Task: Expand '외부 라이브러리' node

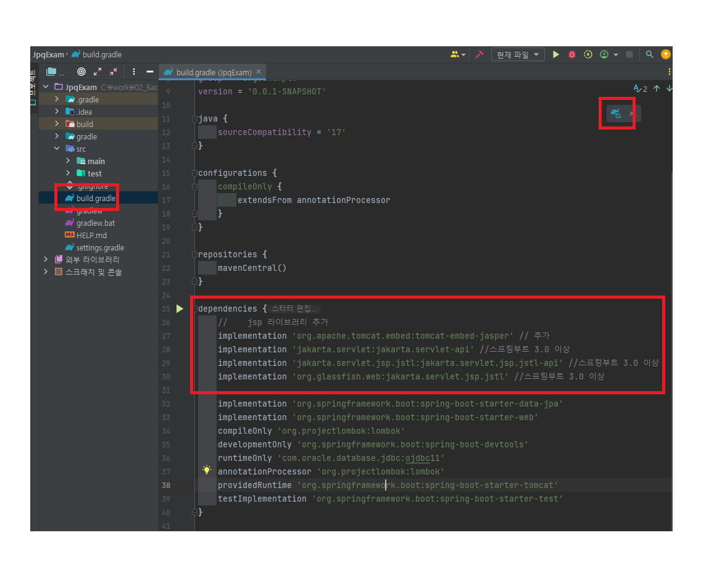Action: pyautogui.click(x=46, y=259)
